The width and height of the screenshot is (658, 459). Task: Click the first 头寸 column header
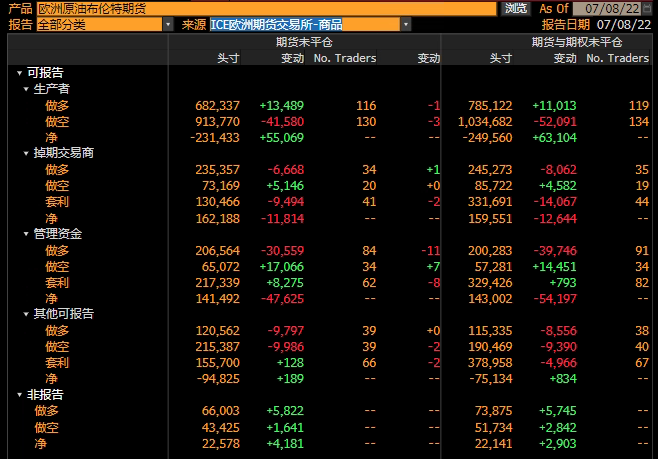[228, 58]
